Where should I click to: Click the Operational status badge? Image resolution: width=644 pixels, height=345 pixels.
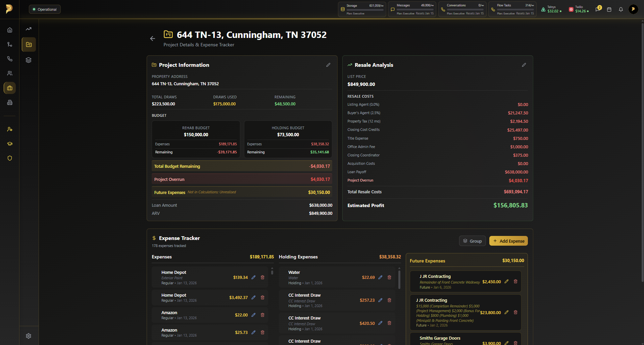[x=45, y=9]
